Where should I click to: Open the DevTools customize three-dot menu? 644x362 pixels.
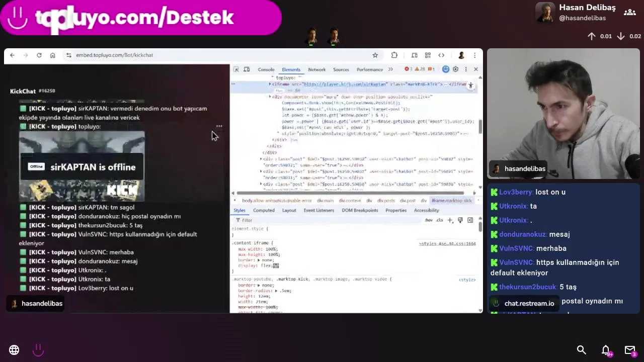click(x=466, y=69)
